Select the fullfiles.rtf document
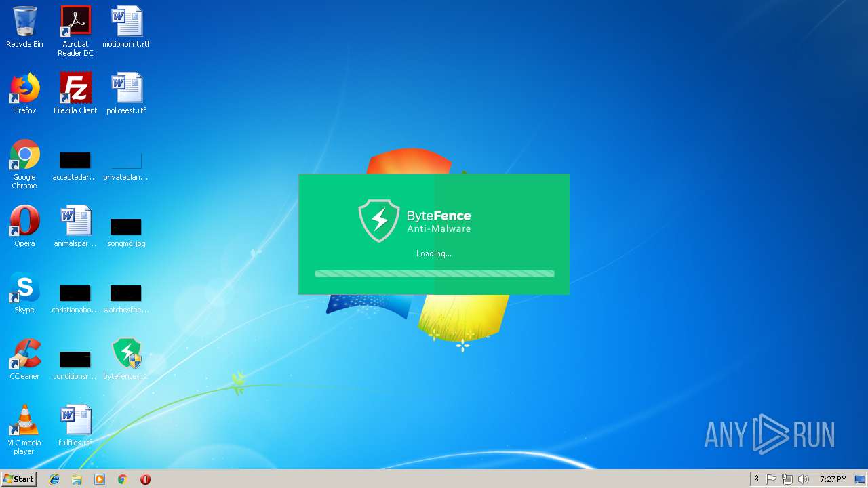Image resolution: width=868 pixels, height=488 pixels. coord(75,426)
